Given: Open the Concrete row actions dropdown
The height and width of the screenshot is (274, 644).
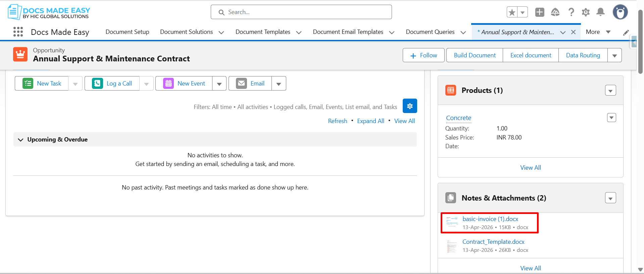Looking at the screenshot, I should 611,117.
